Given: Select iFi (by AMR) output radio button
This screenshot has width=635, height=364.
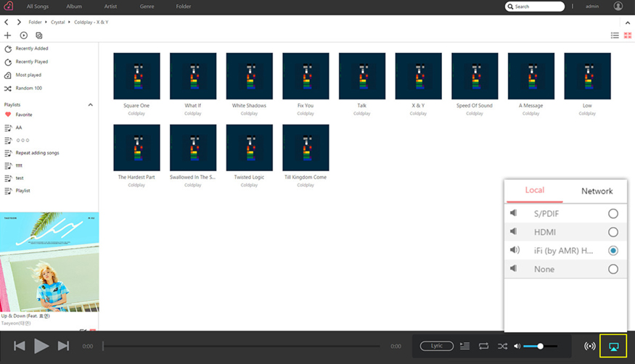Looking at the screenshot, I should point(613,251).
